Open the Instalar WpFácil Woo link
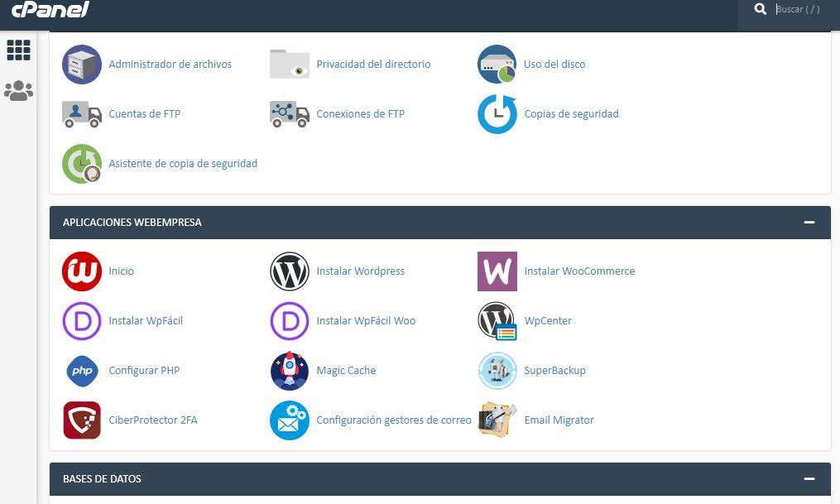This screenshot has height=504, width=840. click(366, 321)
